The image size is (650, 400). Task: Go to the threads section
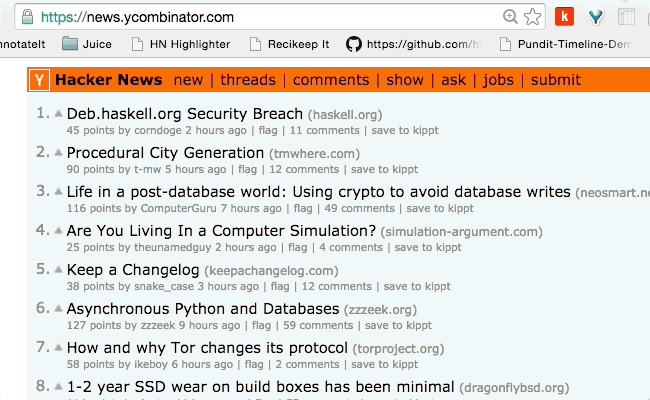pos(247,80)
